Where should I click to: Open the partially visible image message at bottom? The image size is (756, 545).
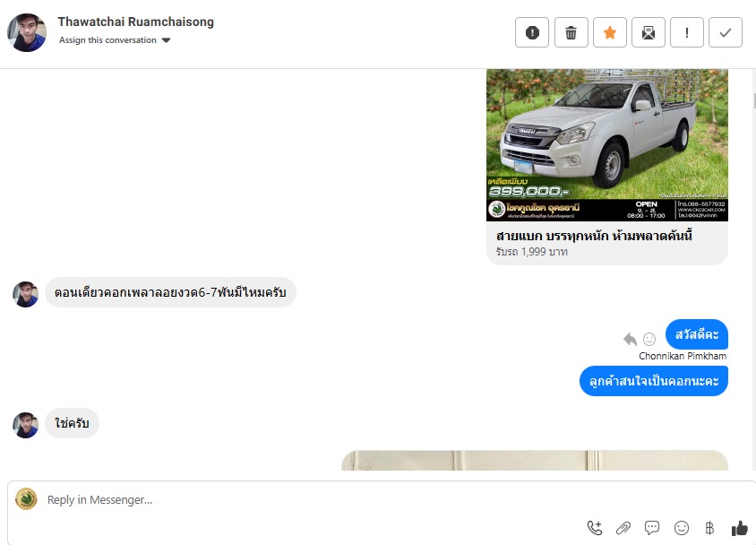[535, 461]
